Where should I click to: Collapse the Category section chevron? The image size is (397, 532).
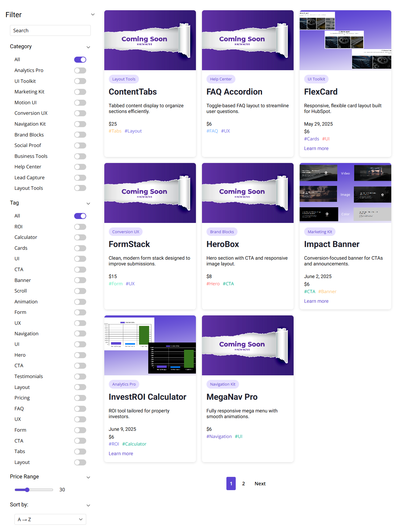click(88, 47)
